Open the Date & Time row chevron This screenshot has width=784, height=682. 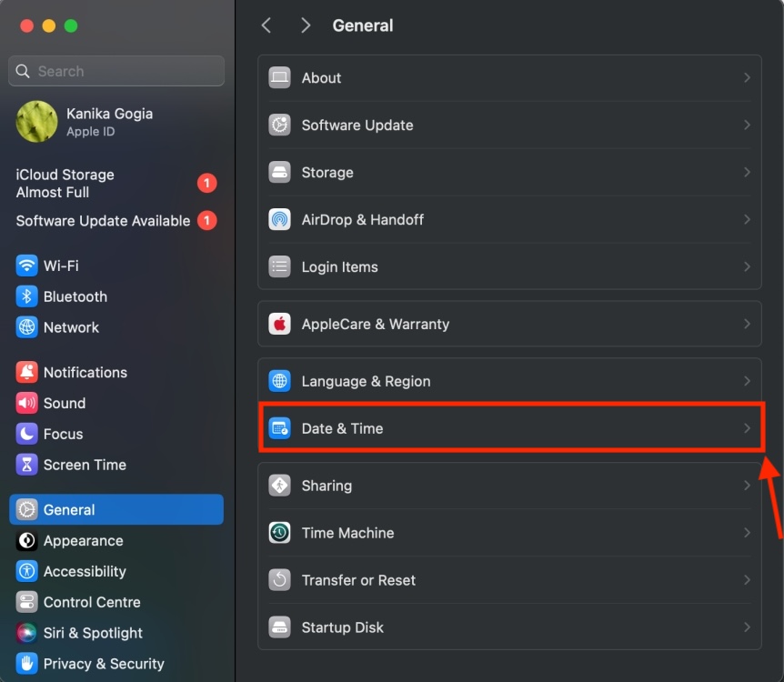pyautogui.click(x=747, y=428)
